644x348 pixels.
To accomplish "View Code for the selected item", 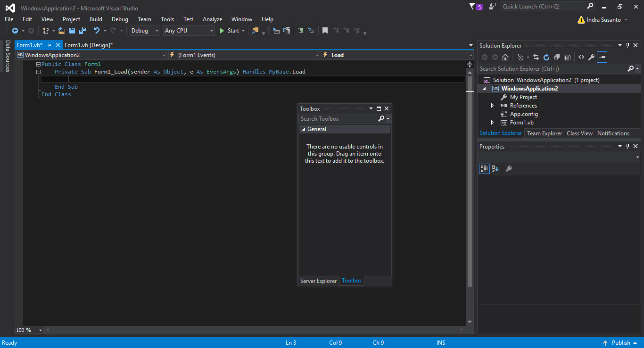I will click(581, 57).
